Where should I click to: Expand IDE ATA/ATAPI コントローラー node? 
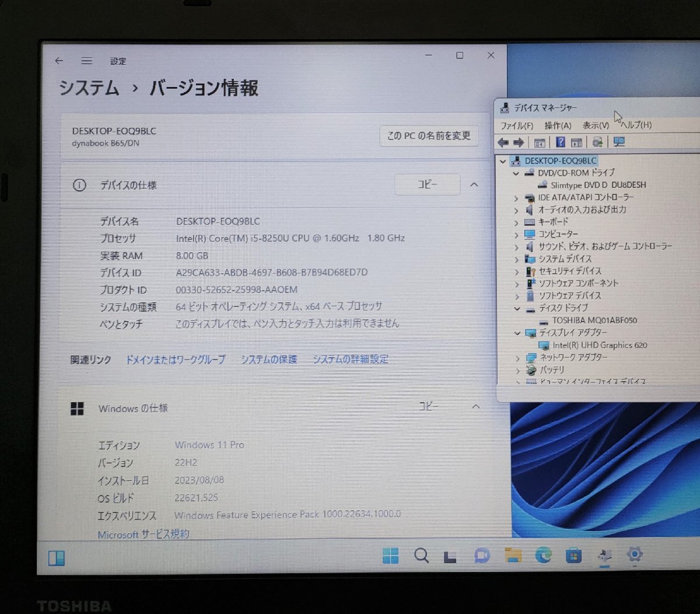point(516,198)
